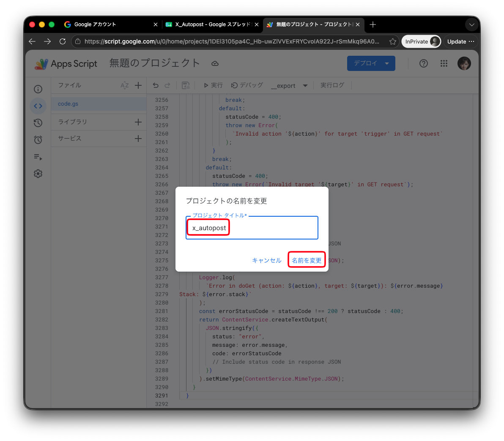Click the キャンセル button

(266, 260)
